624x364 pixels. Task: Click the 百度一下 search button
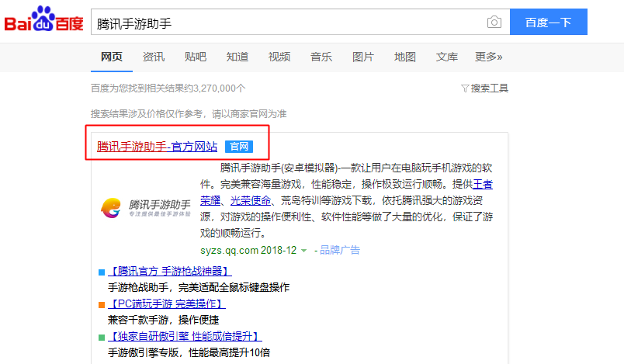pyautogui.click(x=549, y=22)
